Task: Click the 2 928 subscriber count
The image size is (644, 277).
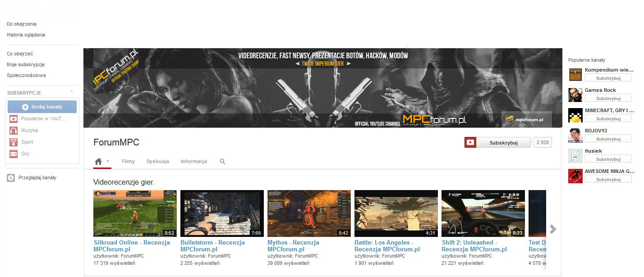Action: (543, 142)
